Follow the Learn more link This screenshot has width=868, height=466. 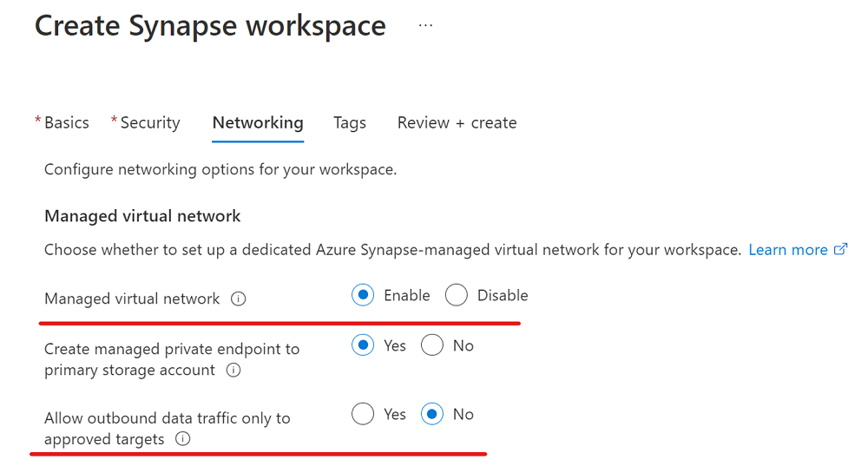[x=787, y=250]
